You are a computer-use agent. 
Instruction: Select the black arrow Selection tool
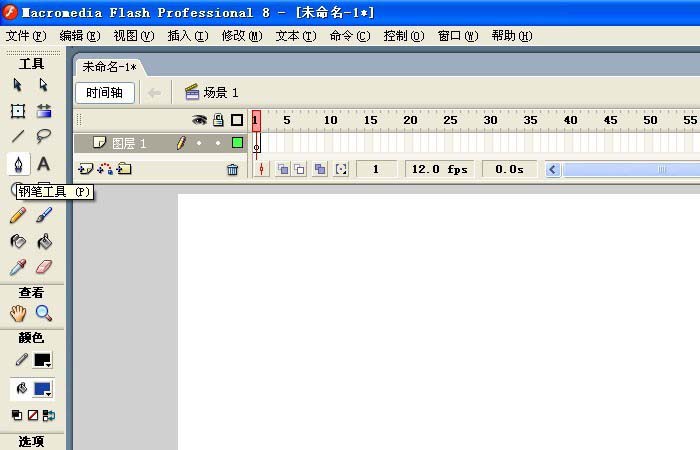17,85
